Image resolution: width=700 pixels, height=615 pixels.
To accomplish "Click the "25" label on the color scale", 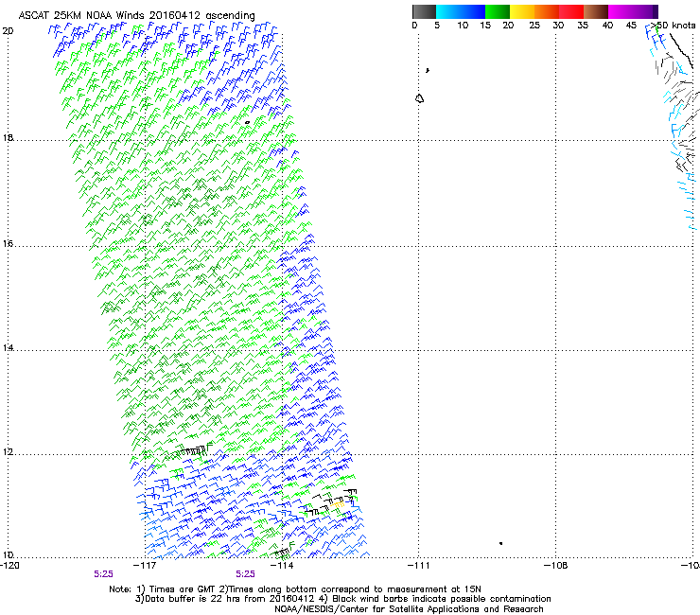I will pyautogui.click(x=534, y=26).
